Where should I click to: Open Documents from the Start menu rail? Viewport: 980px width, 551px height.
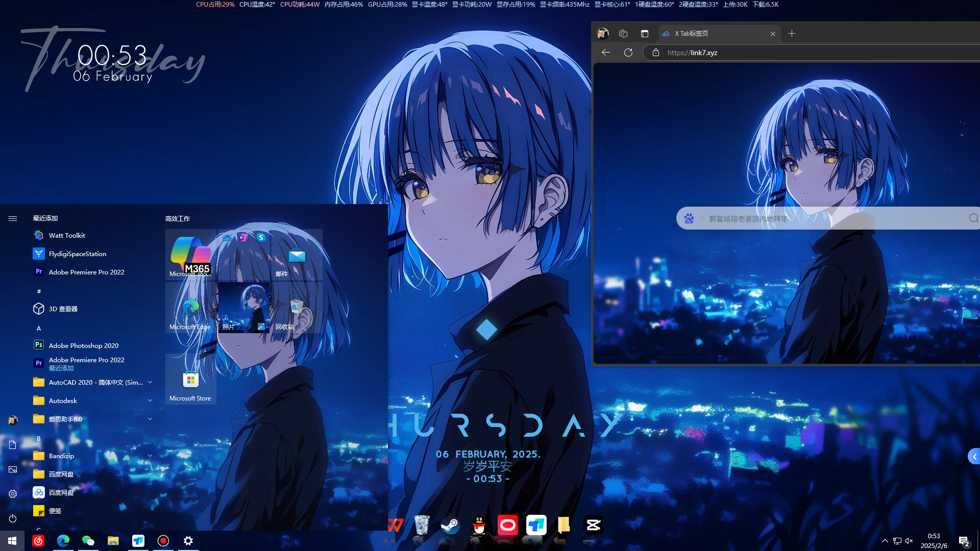pos(13,445)
